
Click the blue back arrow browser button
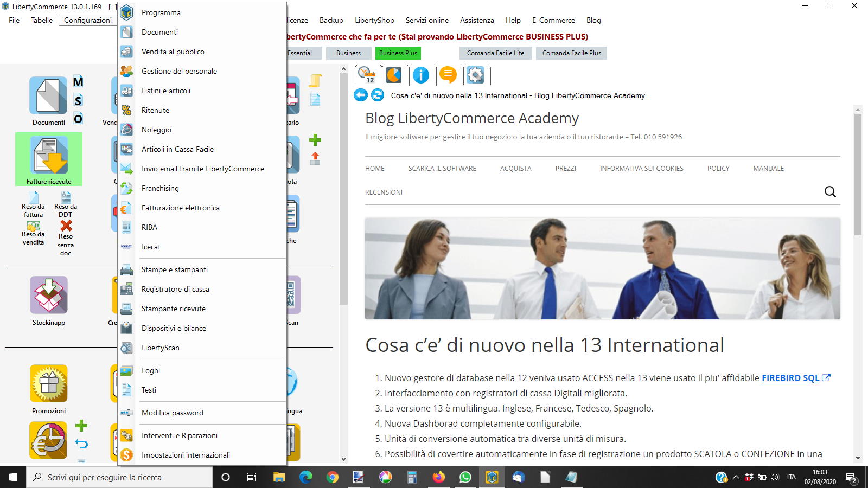click(x=361, y=95)
